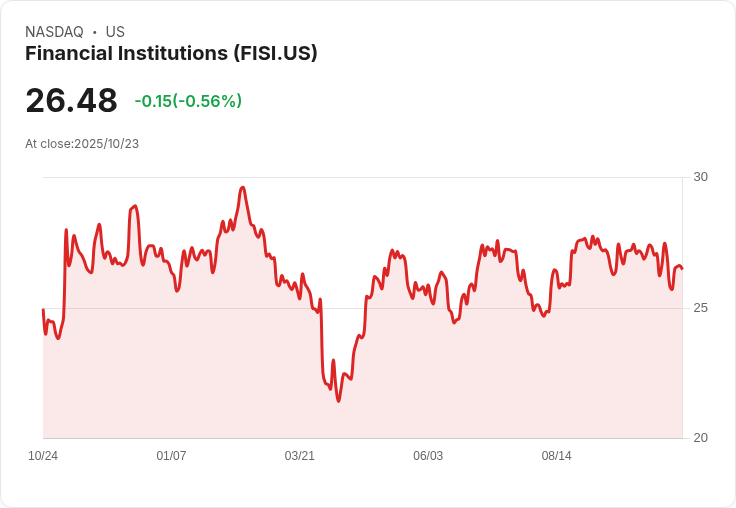Viewport: 736px width, 508px height.
Task: Select the 03/21 date axis label
Action: (299, 456)
